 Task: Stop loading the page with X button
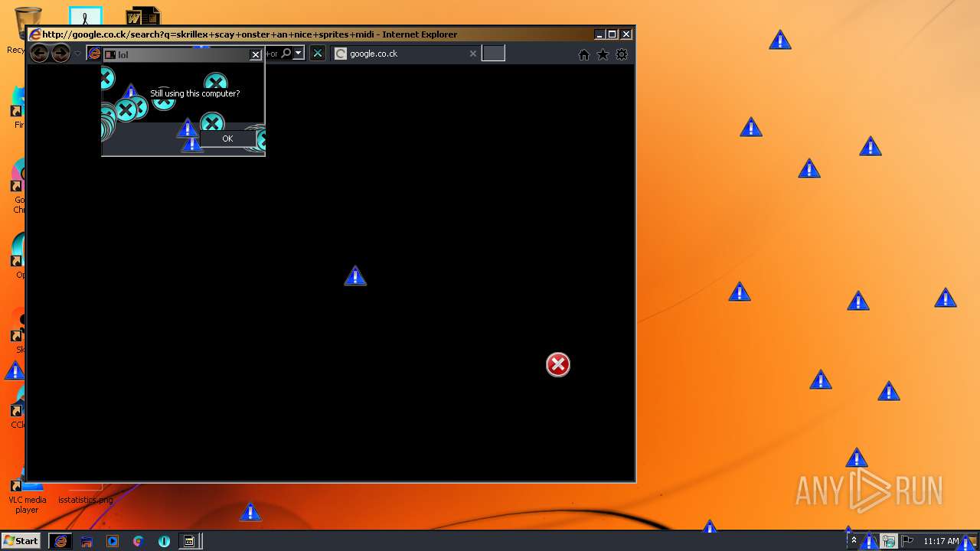tap(317, 53)
